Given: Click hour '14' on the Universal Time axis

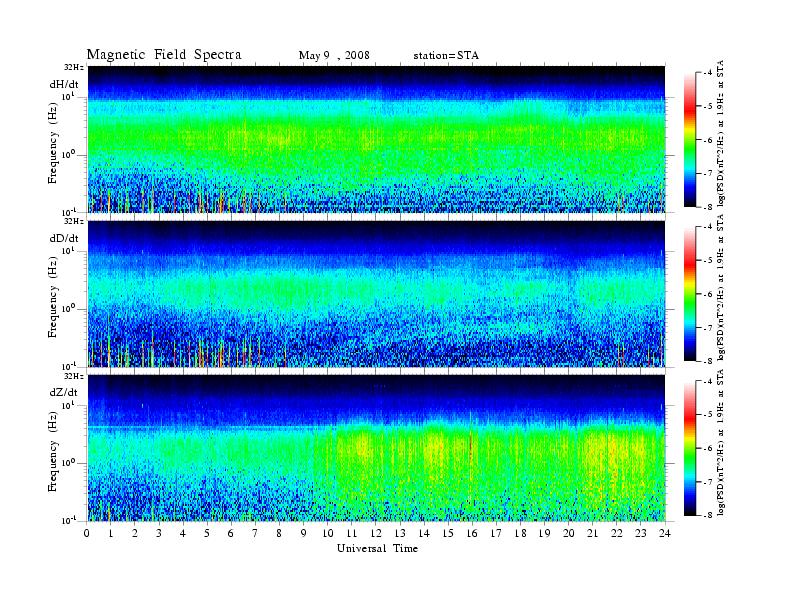Looking at the screenshot, I should coord(424,534).
